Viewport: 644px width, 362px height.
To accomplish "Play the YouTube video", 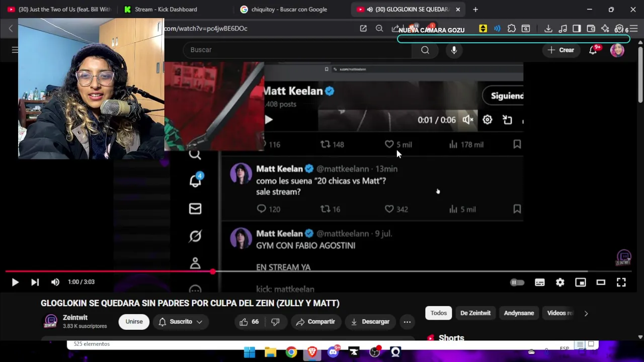I will point(15,282).
